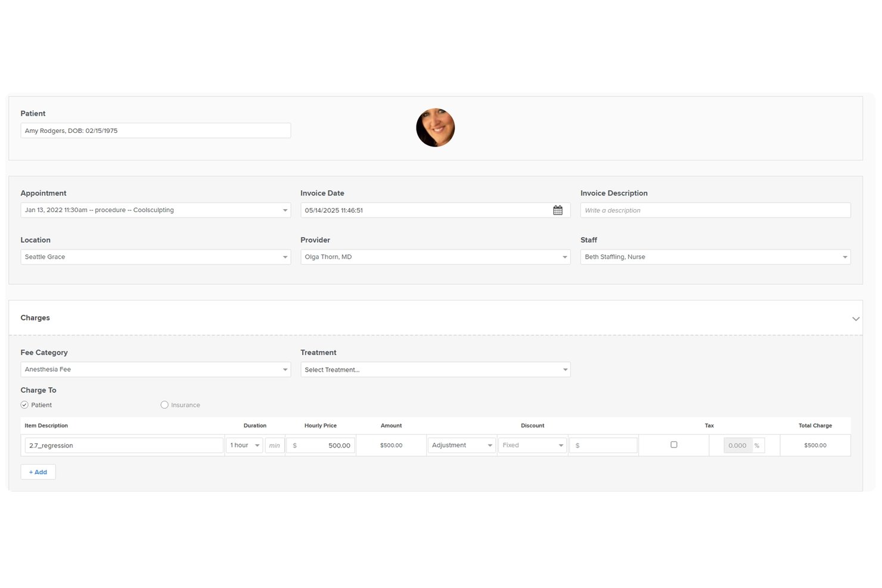The height and width of the screenshot is (588, 882).
Task: Collapse the Charges section chevron
Action: coord(856,319)
